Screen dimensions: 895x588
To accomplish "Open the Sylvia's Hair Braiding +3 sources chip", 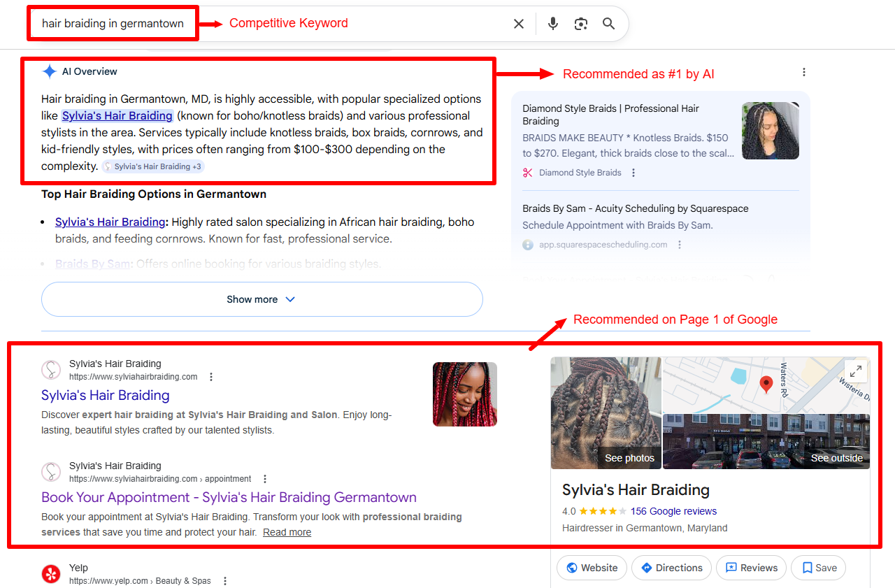I will 153,166.
